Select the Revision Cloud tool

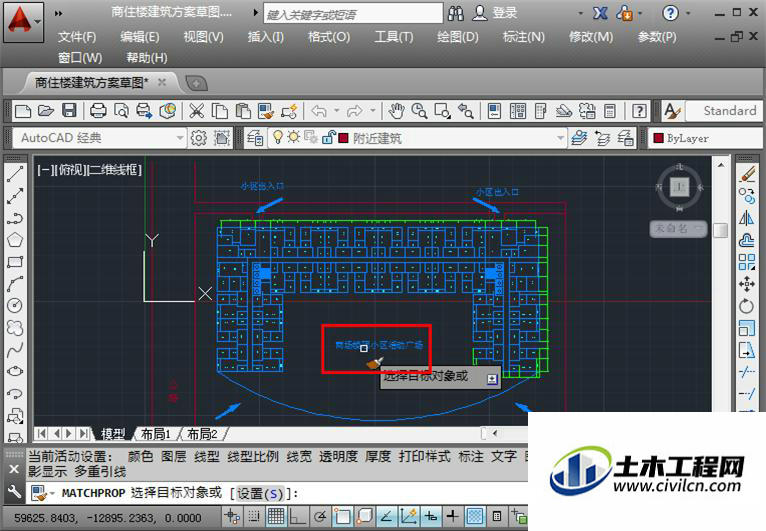point(15,327)
